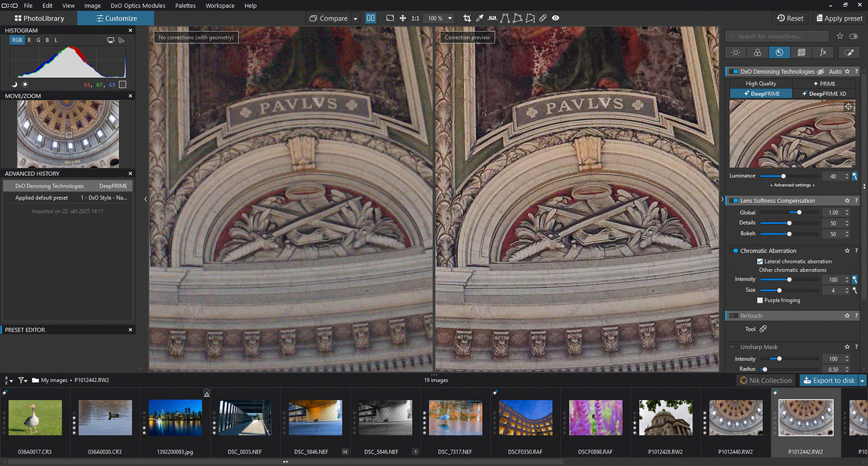Show shadow clipping with moon icon

[14, 84]
